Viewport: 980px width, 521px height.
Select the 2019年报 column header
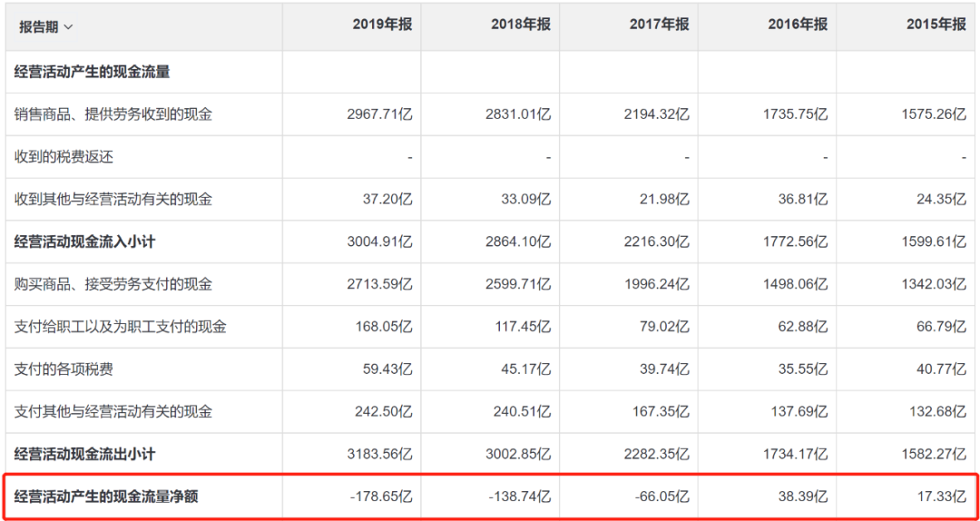point(382,25)
